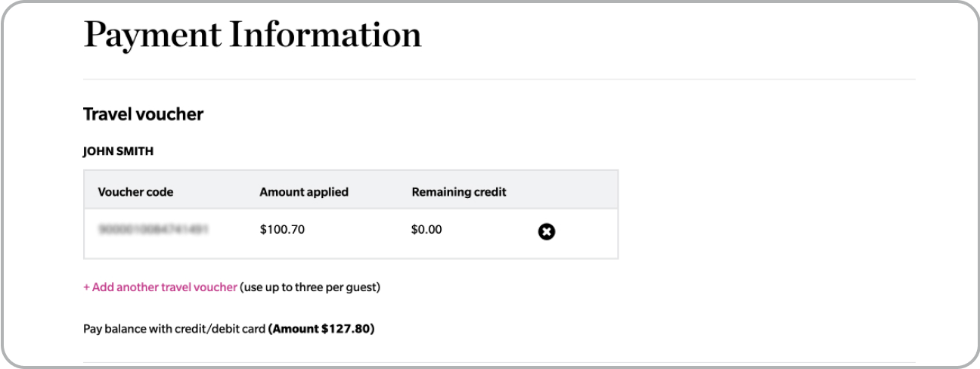980x369 pixels.
Task: Select the bold Amount $127.80 text
Action: (321, 329)
